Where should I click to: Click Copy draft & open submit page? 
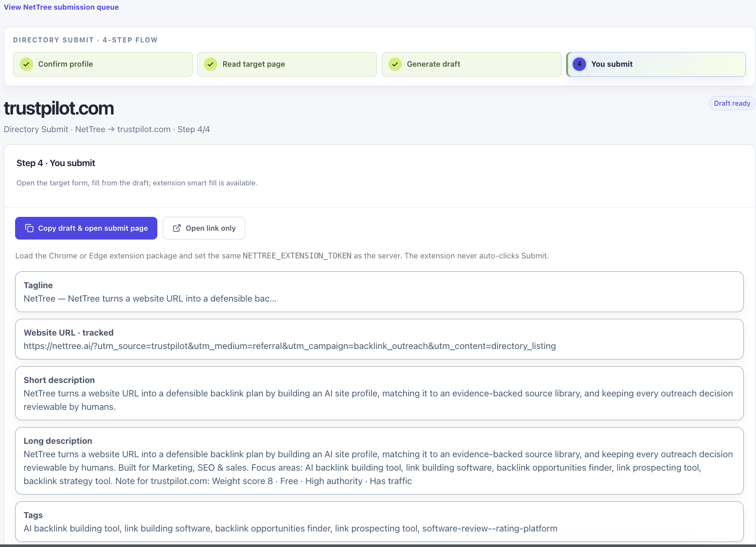tap(86, 228)
